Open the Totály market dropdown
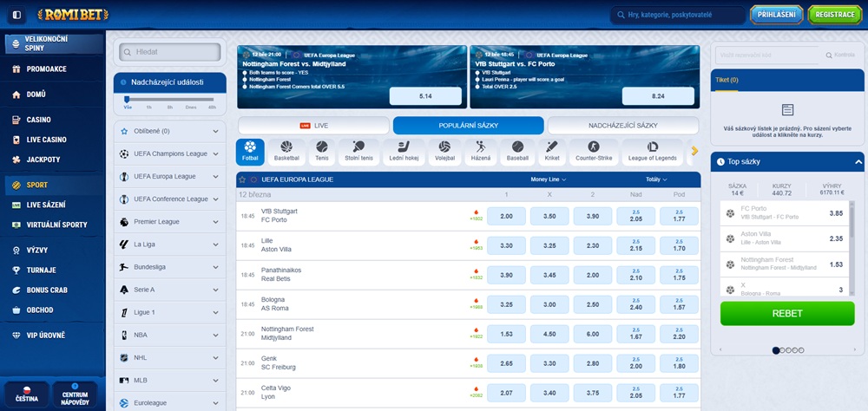The image size is (868, 411). click(657, 179)
